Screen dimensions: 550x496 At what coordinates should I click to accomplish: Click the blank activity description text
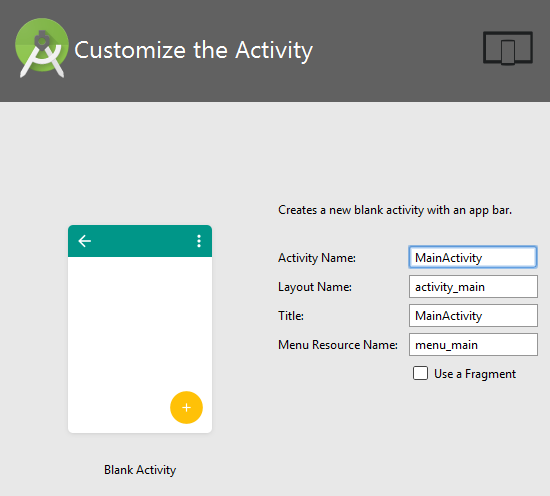[x=395, y=210]
